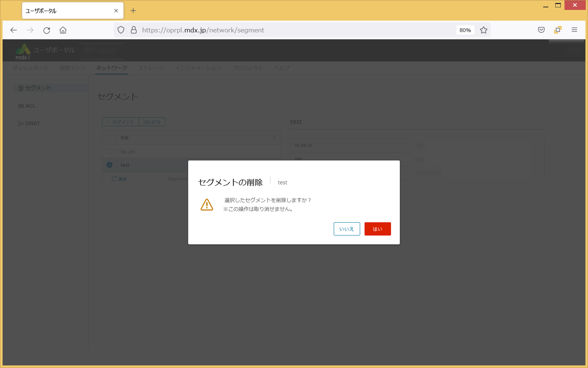Open the ネットワーク menu tab
The width and height of the screenshot is (588, 368).
112,68
